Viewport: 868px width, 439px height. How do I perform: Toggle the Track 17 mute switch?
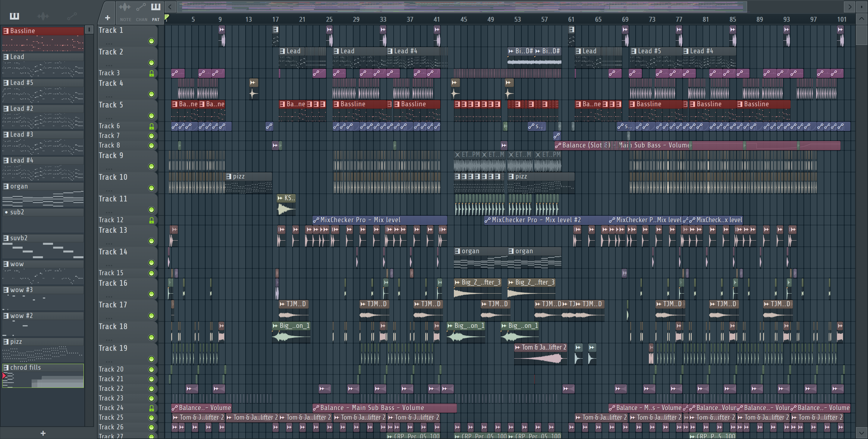pos(152,316)
